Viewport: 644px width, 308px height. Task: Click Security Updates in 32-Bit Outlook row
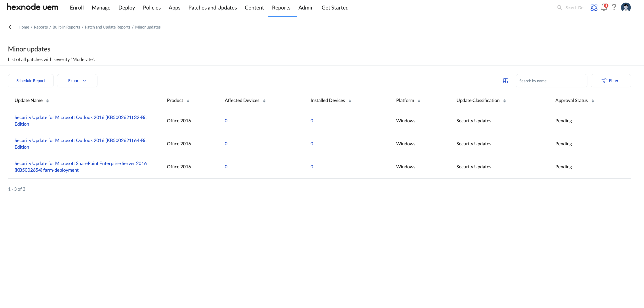(474, 121)
